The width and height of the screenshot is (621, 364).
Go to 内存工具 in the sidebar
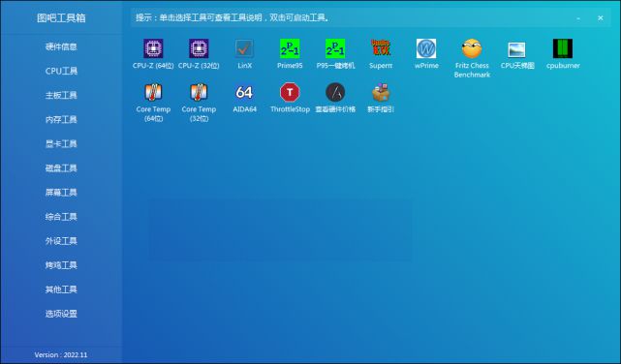pos(61,120)
